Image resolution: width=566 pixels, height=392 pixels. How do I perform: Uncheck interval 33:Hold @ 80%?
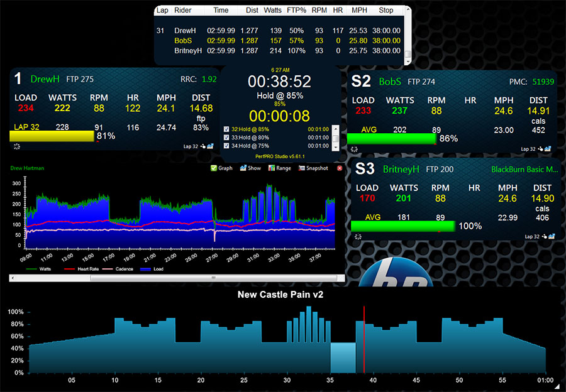tap(226, 138)
